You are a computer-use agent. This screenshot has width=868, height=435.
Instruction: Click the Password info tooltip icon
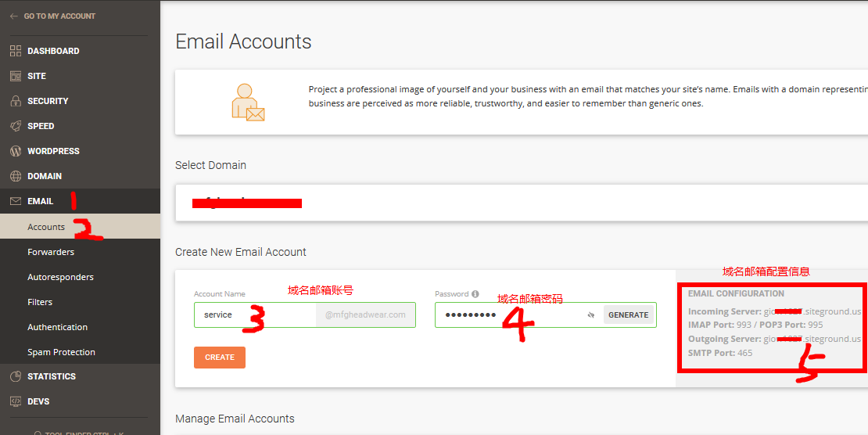coord(475,294)
